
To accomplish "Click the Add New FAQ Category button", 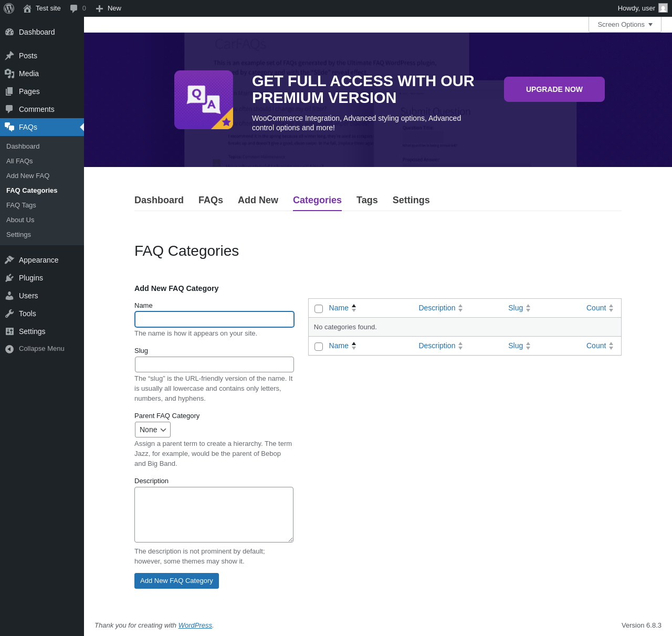I will click(176, 581).
